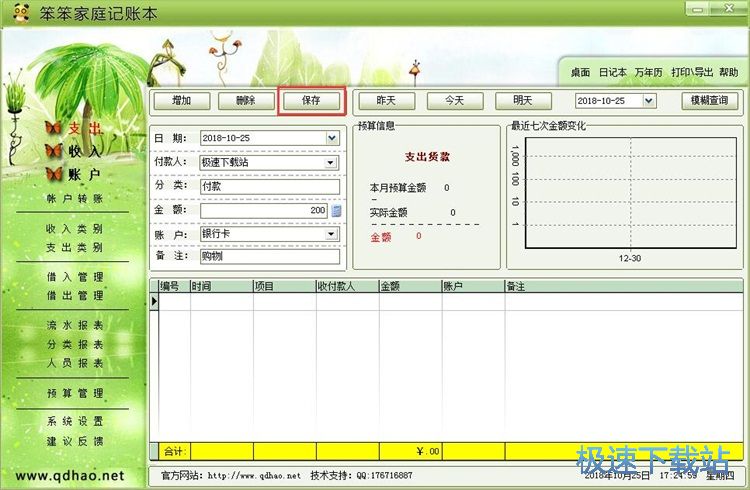This screenshot has width=750, height=490.
Task: Click the 时间 column header
Action: click(x=222, y=286)
